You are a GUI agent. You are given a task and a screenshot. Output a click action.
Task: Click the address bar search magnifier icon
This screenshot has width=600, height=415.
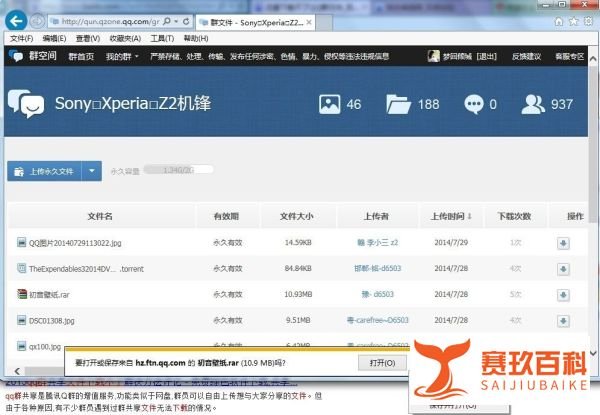click(167, 21)
